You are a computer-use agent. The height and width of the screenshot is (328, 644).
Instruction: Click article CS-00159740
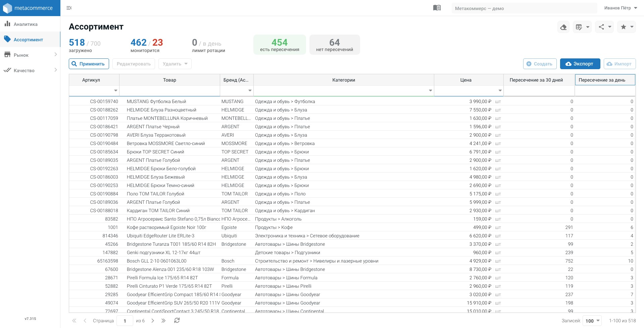click(x=104, y=101)
